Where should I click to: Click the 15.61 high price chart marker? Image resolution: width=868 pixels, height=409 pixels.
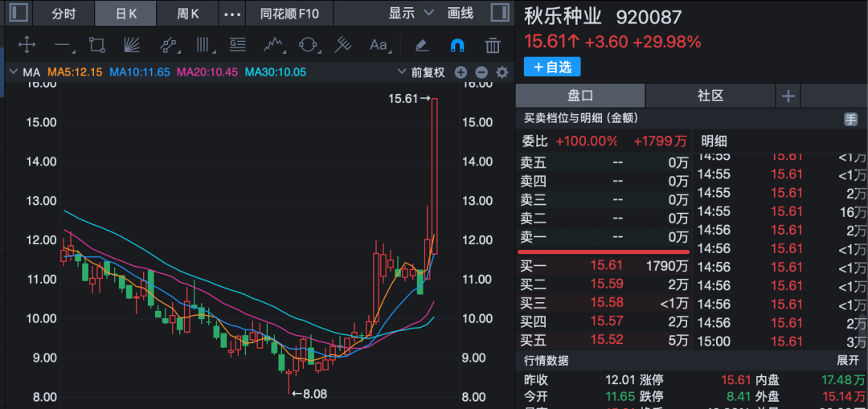pos(409,99)
